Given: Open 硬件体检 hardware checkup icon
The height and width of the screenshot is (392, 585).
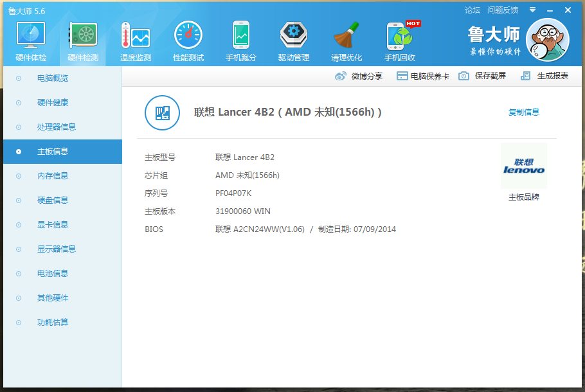Looking at the screenshot, I should [x=31, y=35].
